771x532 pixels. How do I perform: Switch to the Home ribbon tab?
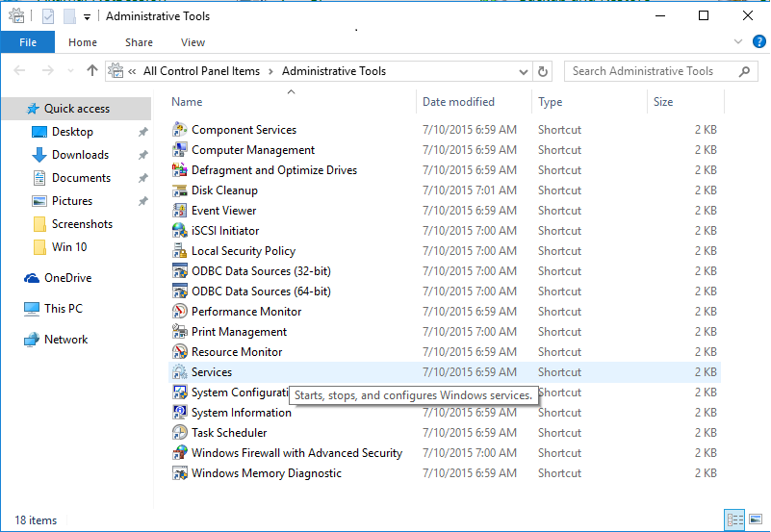83,42
